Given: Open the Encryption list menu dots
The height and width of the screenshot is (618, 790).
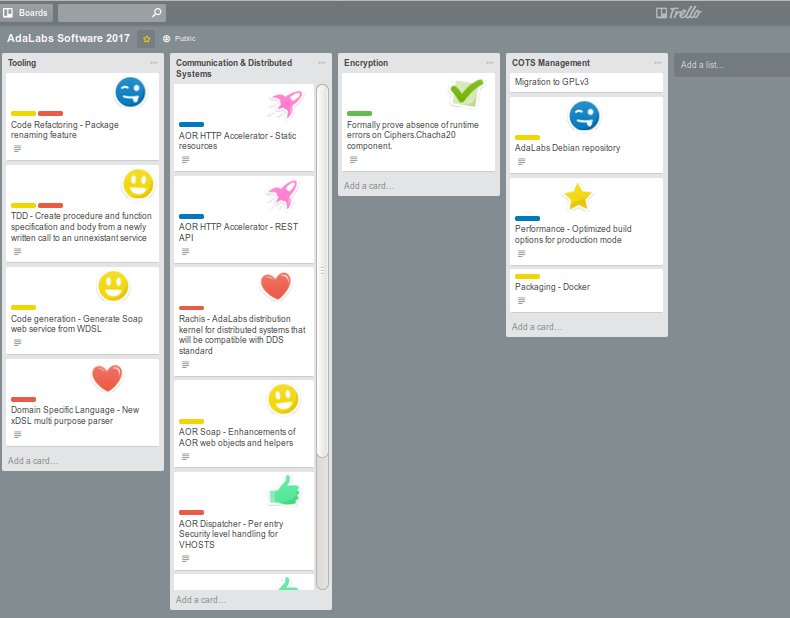Looking at the screenshot, I should point(489,63).
